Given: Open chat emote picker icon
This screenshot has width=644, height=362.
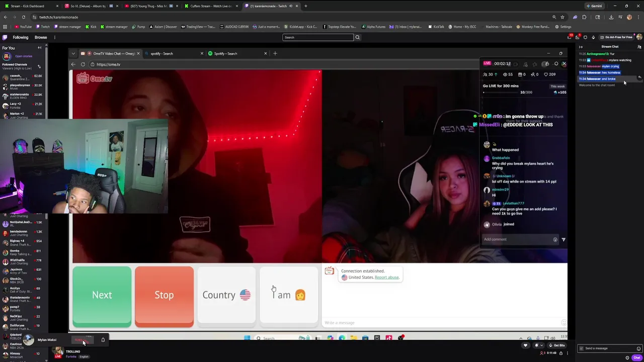Looking at the screenshot, I should pyautogui.click(x=638, y=348).
